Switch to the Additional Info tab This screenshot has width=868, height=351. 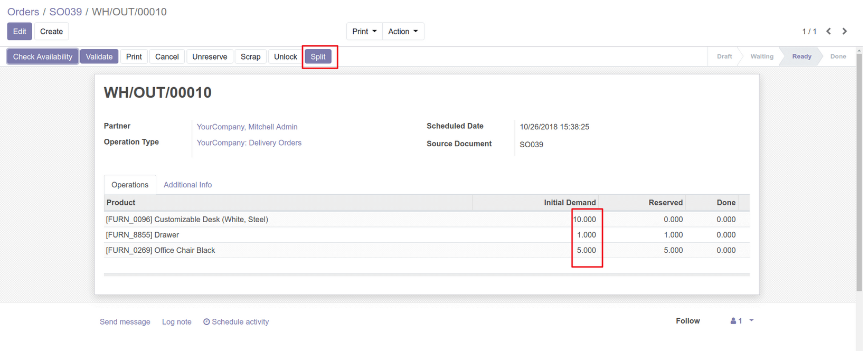point(187,185)
